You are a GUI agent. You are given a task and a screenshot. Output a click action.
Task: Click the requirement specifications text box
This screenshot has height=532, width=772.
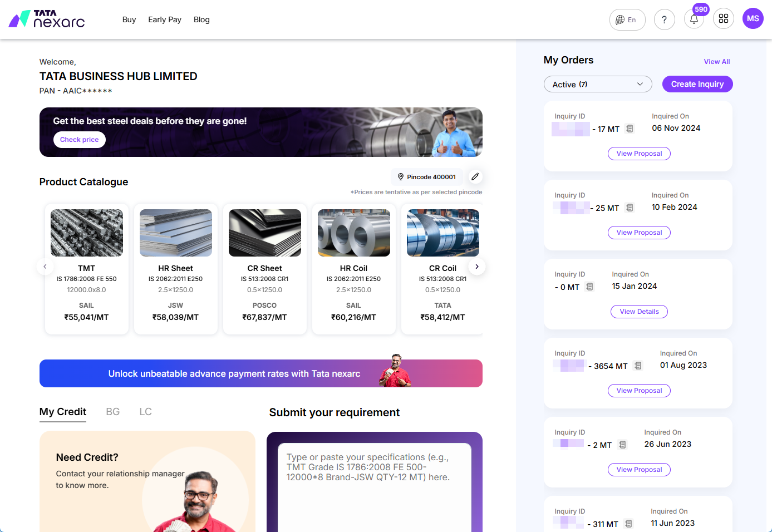pyautogui.click(x=375, y=487)
